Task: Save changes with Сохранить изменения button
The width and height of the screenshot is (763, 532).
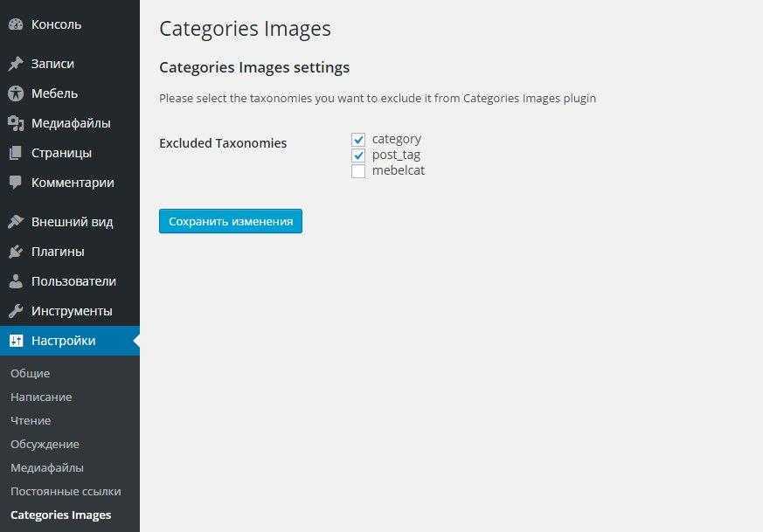Action: pos(231,221)
